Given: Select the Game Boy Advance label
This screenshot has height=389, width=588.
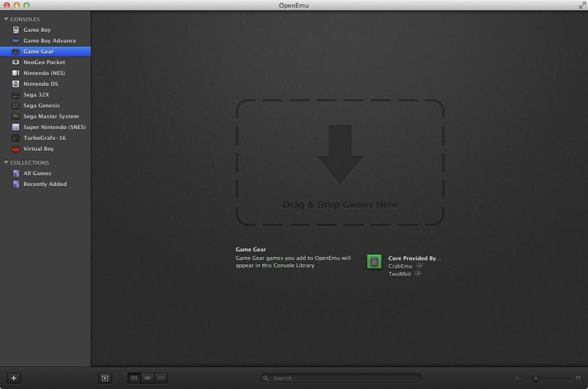Looking at the screenshot, I should (49, 40).
